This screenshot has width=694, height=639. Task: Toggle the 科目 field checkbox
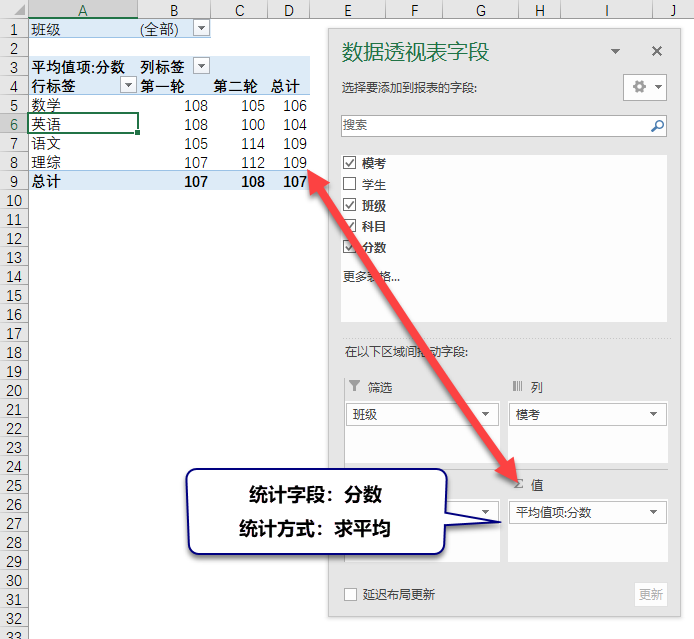pos(350,226)
